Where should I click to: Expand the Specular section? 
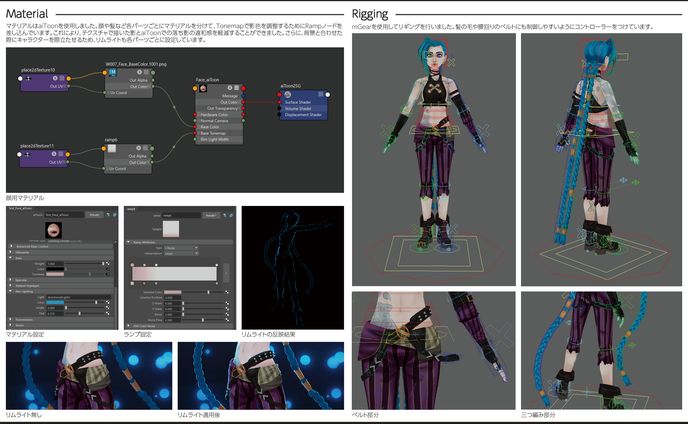click(x=10, y=280)
